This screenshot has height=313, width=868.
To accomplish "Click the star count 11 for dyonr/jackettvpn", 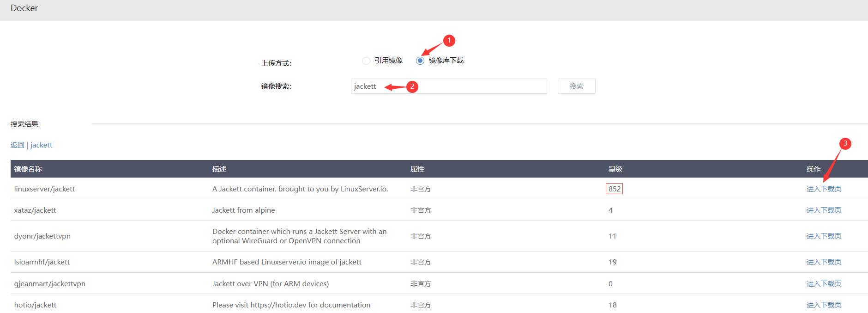I will tap(613, 236).
